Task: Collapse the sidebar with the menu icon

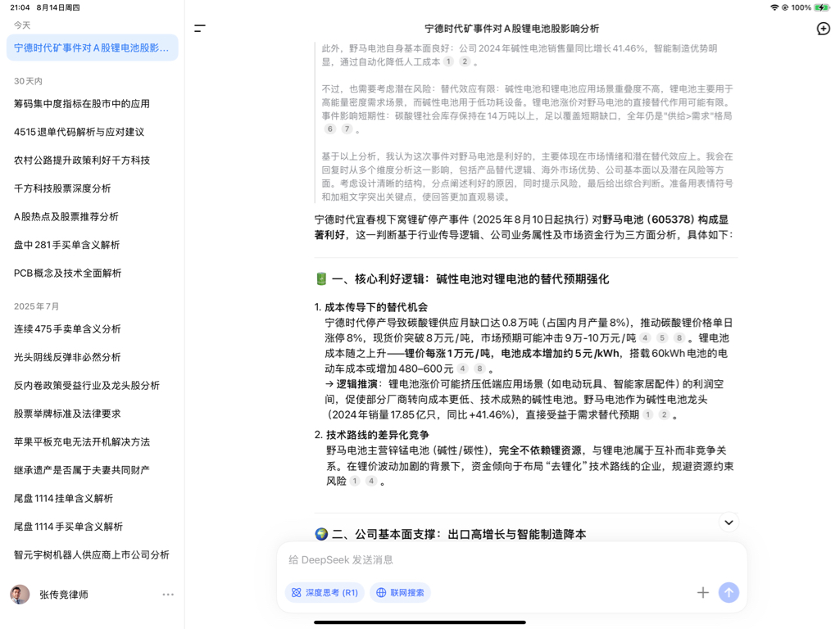Action: click(200, 29)
